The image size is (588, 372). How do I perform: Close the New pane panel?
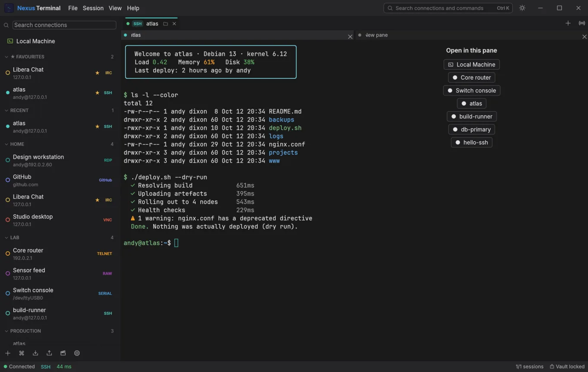(585, 37)
